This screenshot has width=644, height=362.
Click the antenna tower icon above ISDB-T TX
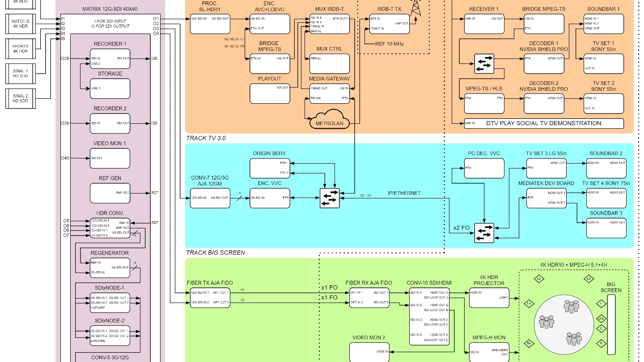coord(416,7)
